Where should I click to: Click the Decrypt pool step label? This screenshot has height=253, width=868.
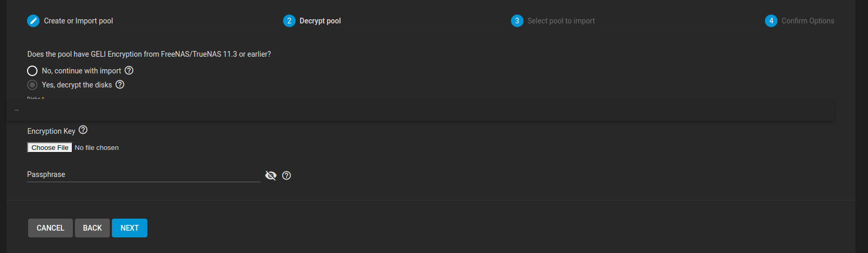coord(320,21)
